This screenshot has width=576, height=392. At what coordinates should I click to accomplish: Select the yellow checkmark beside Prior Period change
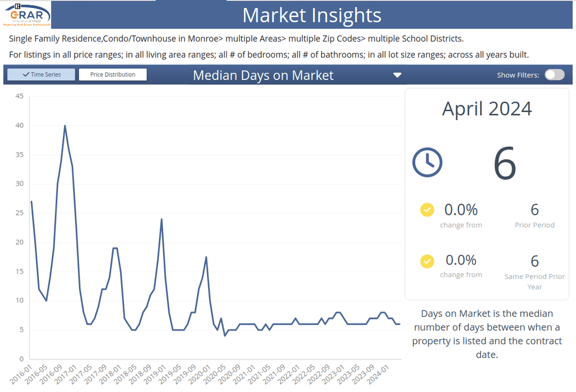click(427, 210)
